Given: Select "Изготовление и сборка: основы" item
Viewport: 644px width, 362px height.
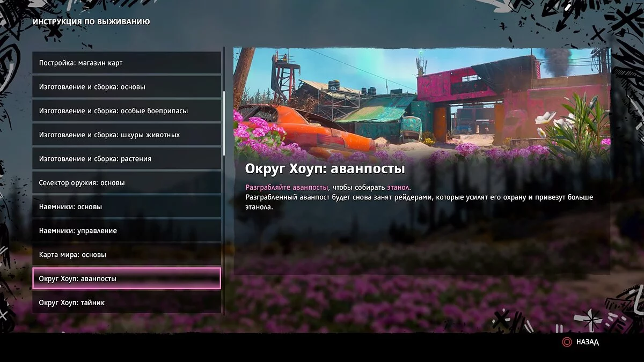Looking at the screenshot, I should [127, 87].
